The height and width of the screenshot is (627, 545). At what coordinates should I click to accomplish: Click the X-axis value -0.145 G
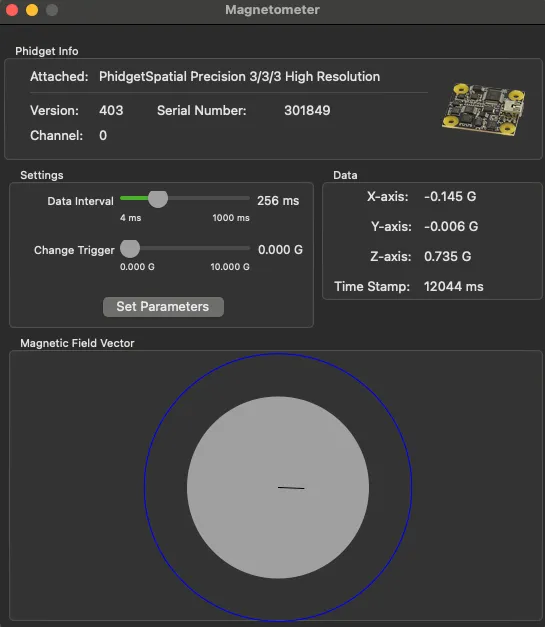coord(450,196)
